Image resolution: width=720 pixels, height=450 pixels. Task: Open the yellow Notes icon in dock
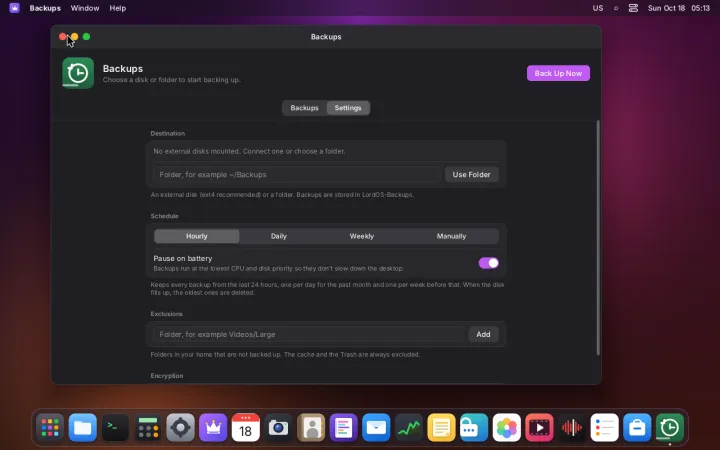pos(441,428)
